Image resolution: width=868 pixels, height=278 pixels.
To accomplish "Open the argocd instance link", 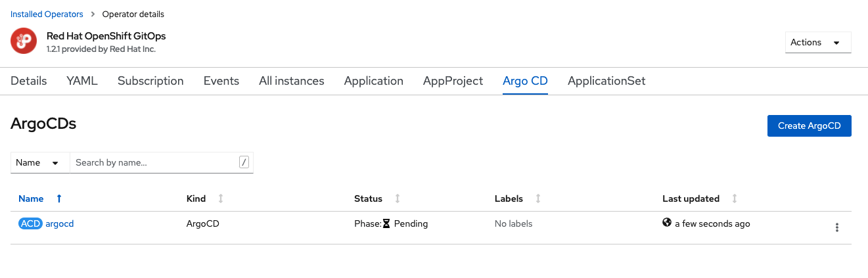I will [x=60, y=223].
